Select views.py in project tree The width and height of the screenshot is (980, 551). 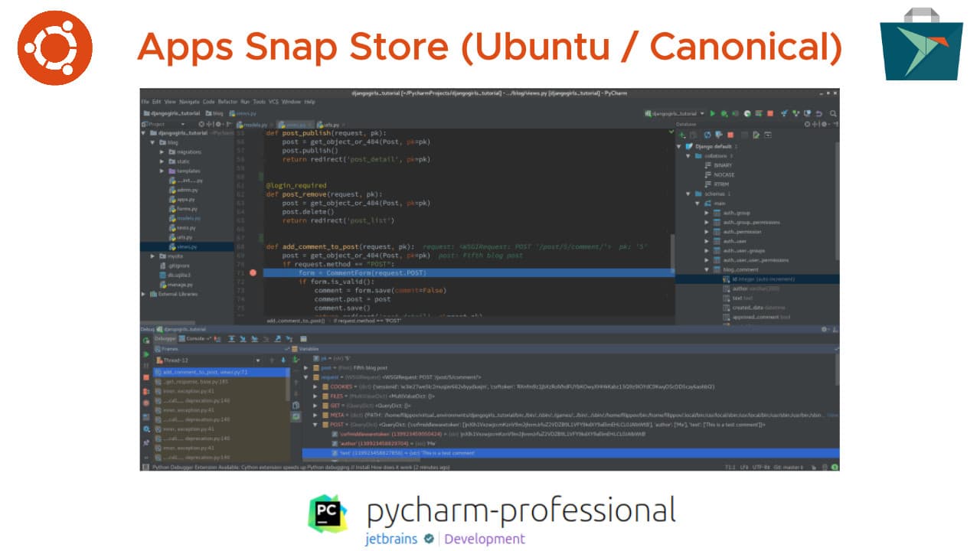click(x=186, y=246)
